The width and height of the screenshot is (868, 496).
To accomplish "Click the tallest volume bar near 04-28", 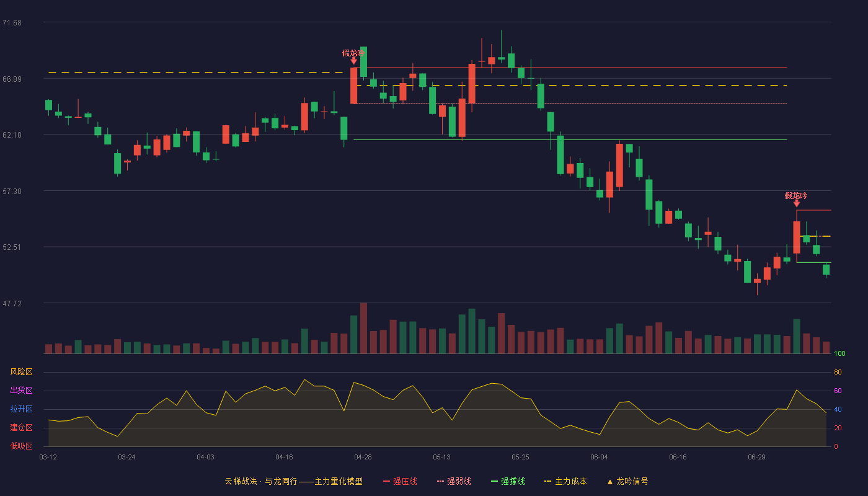I will [363, 328].
